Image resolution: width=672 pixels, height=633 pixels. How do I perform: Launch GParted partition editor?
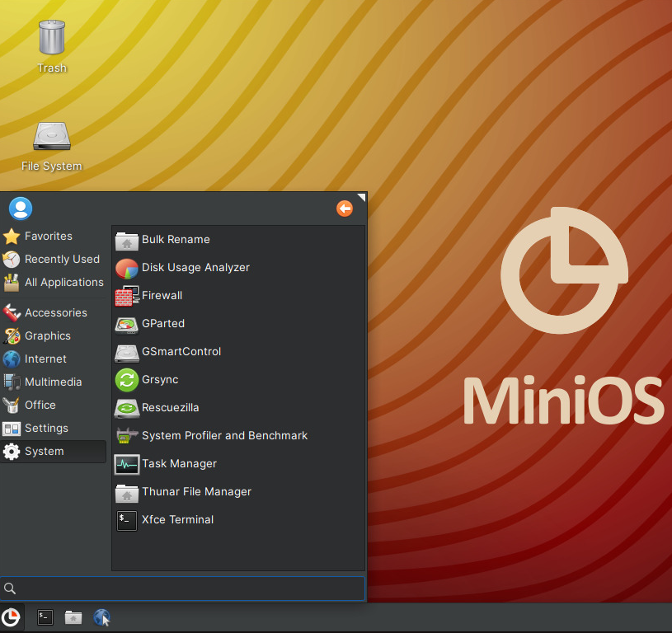pos(162,324)
